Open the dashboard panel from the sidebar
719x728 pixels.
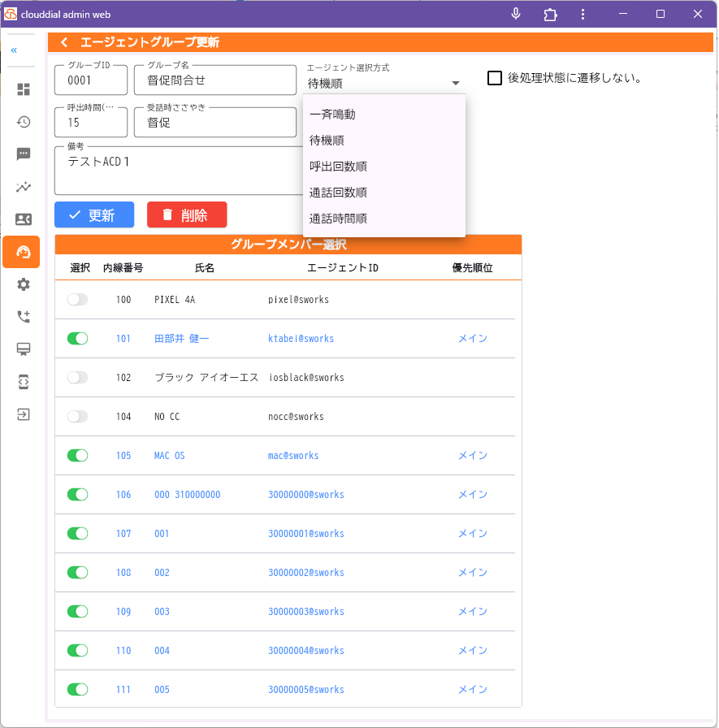point(23,89)
